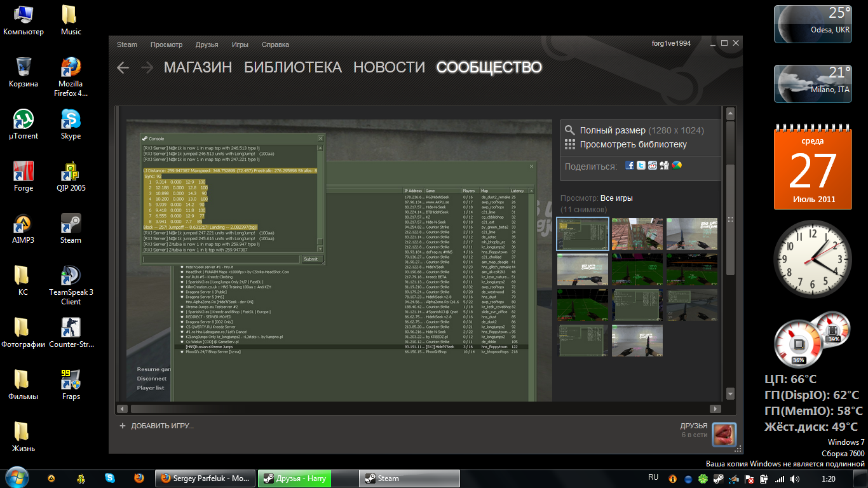The height and width of the screenshot is (488, 868).
Task: Switch to the МАГАЗИН tab
Action: [198, 67]
